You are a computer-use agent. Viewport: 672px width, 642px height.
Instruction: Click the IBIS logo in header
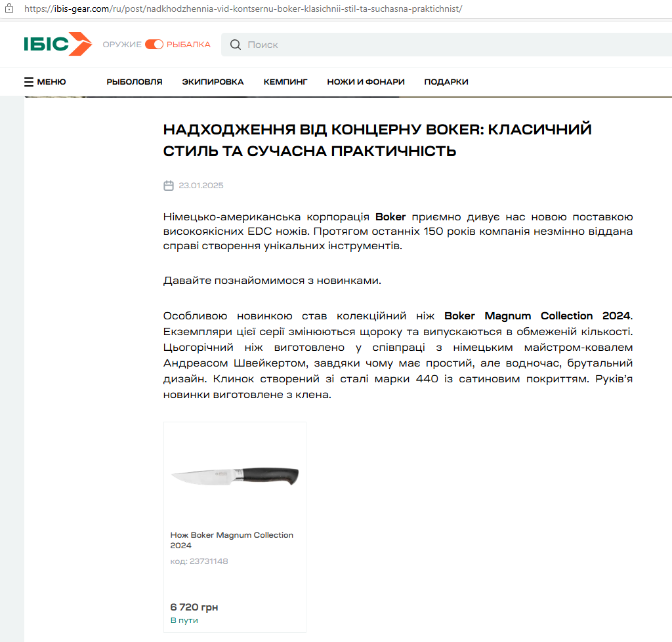[58, 45]
